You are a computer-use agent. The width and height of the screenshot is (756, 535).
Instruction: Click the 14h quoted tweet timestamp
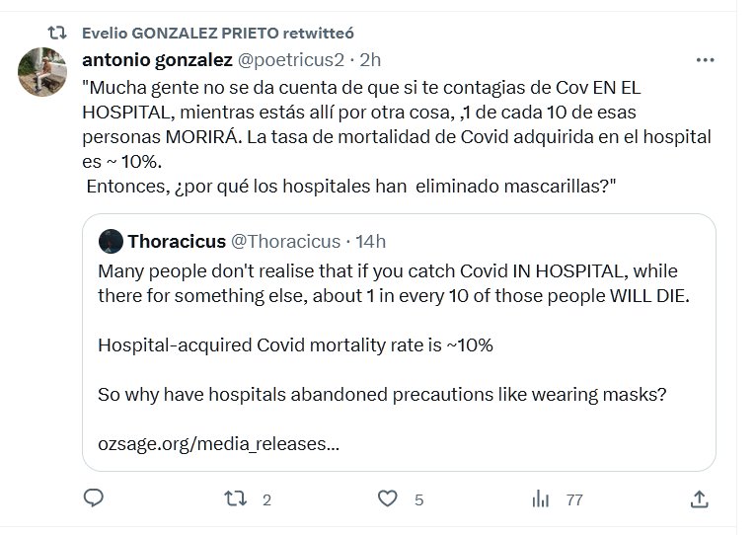point(371,241)
